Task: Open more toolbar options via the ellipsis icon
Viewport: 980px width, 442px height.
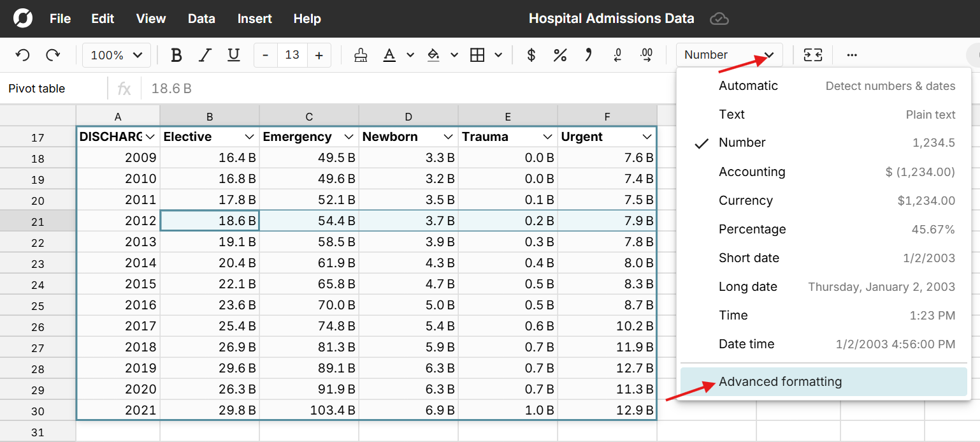Action: tap(852, 55)
